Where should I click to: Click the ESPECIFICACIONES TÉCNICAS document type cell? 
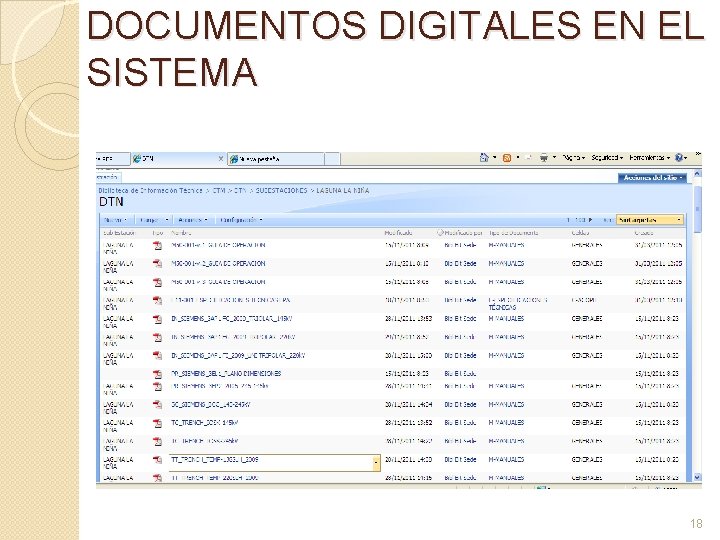pyautogui.click(x=518, y=304)
